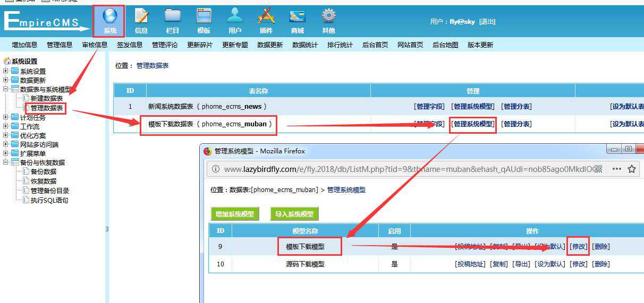Collapse the 备份与恢复数据 tree node
The width and height of the screenshot is (644, 303).
coord(6,162)
